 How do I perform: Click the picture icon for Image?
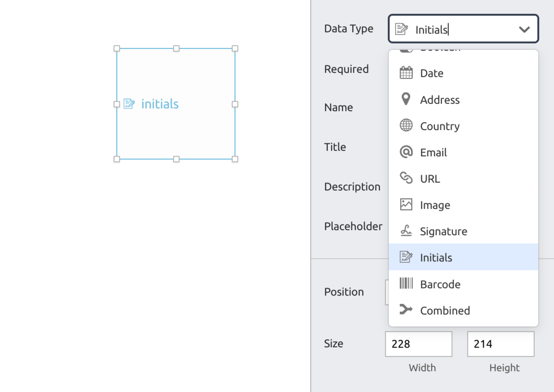coord(406,205)
